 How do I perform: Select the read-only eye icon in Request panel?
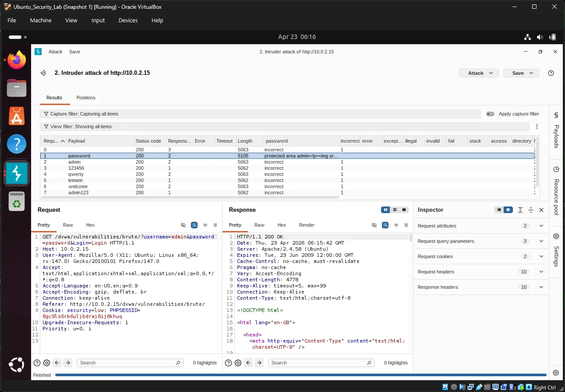click(x=183, y=225)
